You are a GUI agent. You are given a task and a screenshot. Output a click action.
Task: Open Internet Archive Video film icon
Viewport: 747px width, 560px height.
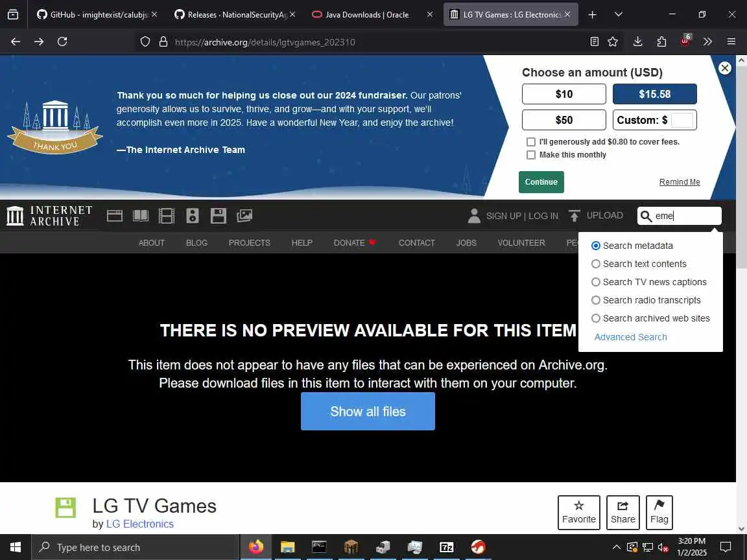point(166,216)
